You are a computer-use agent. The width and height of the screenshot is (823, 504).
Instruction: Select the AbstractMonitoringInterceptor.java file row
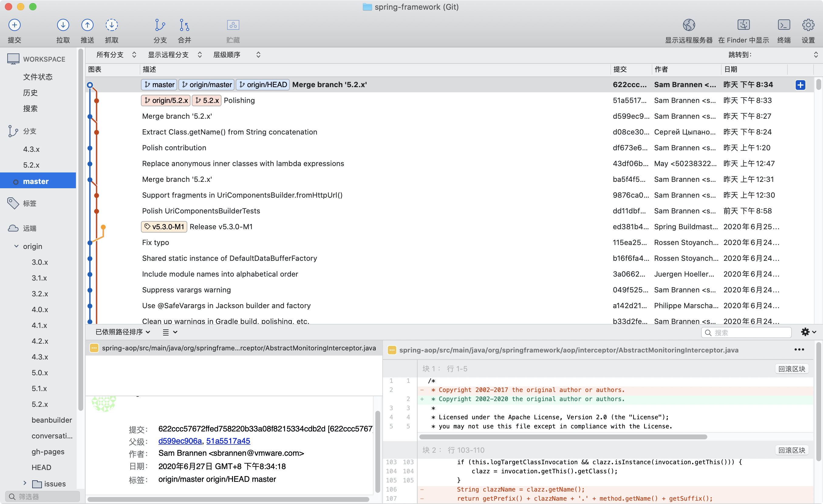tap(234, 348)
